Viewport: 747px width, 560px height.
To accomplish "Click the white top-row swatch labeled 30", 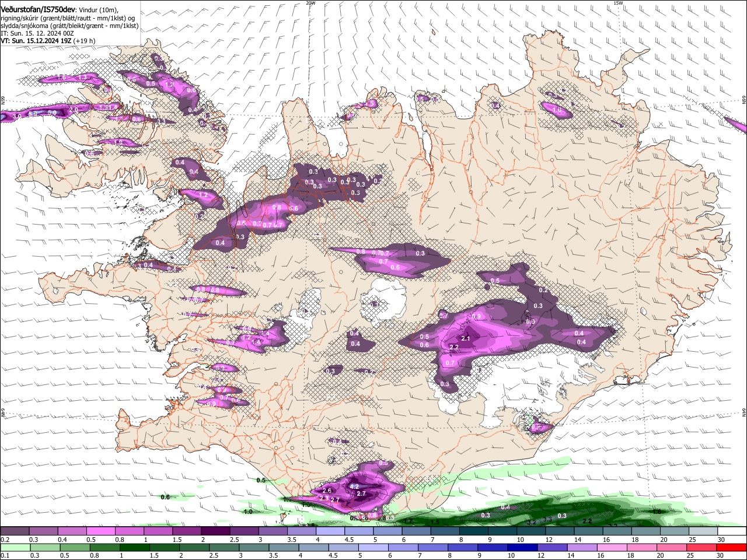I will (x=732, y=531).
